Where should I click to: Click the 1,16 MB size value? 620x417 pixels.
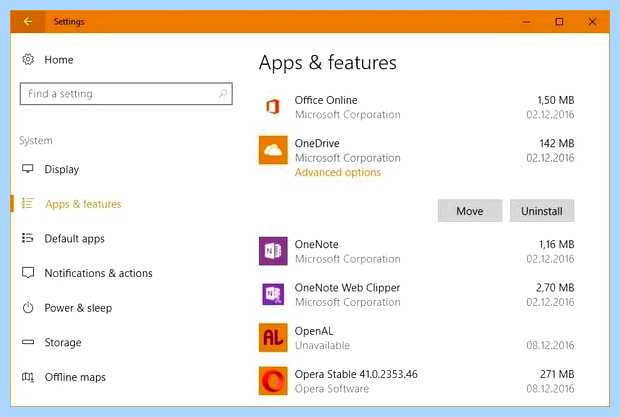pyautogui.click(x=556, y=244)
